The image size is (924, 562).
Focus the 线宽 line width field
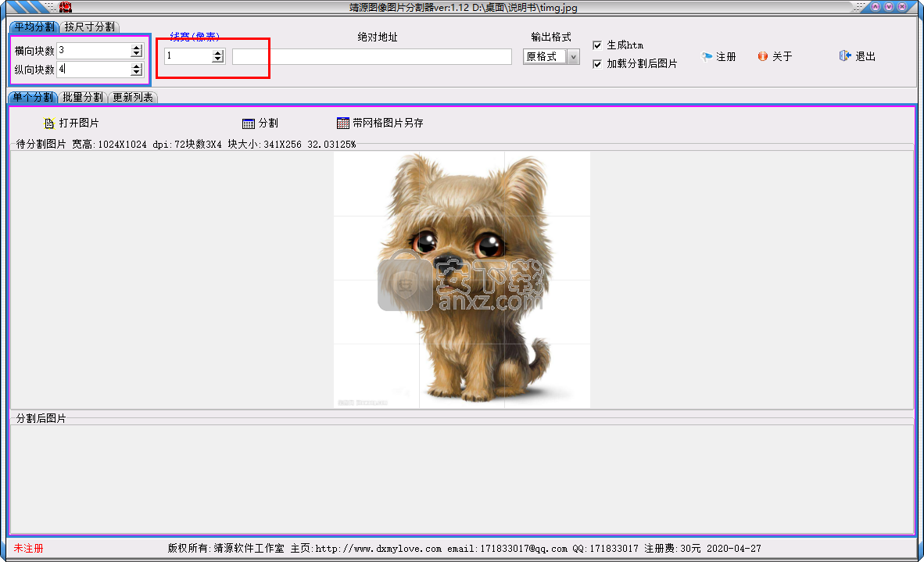(188, 56)
